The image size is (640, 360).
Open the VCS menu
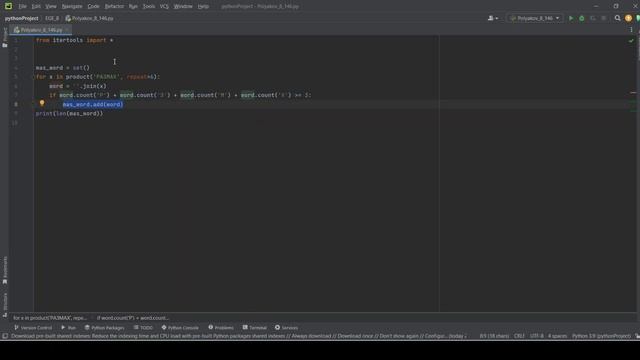pyautogui.click(x=164, y=7)
